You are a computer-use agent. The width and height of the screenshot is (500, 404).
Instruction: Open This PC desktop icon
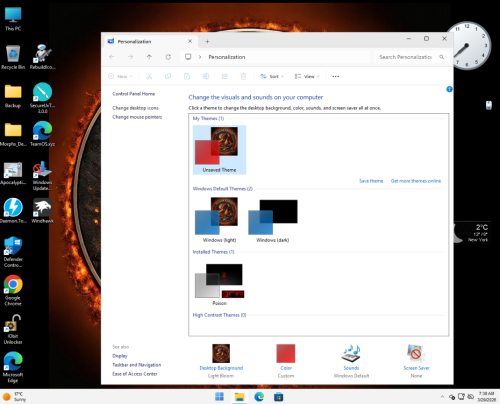[x=13, y=19]
